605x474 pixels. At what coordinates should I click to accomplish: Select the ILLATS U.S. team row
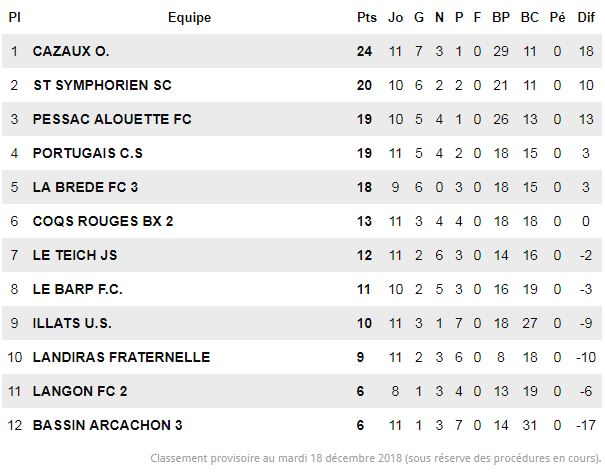(x=302, y=323)
